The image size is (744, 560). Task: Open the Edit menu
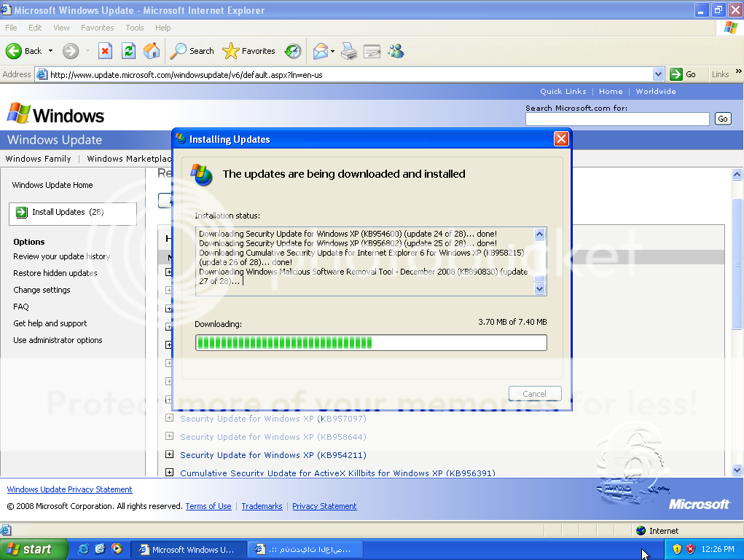(x=35, y=28)
